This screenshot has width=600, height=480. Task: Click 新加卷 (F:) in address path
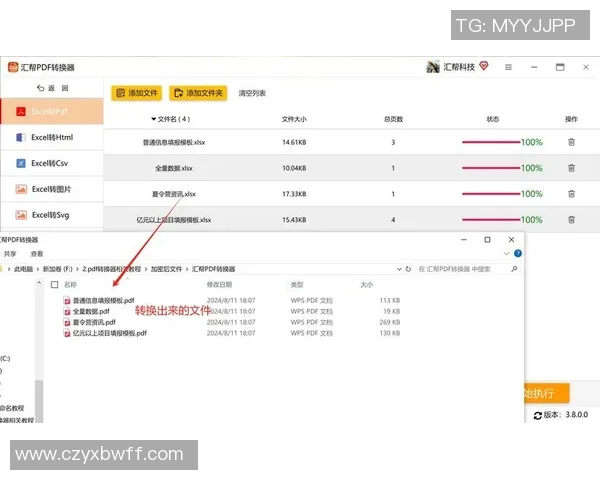click(57, 269)
